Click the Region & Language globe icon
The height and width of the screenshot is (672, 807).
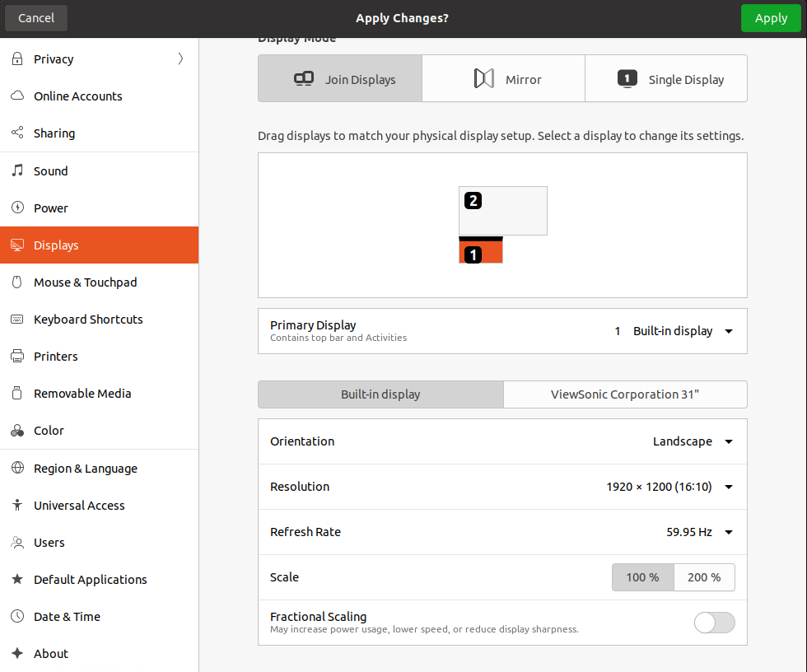click(x=17, y=468)
